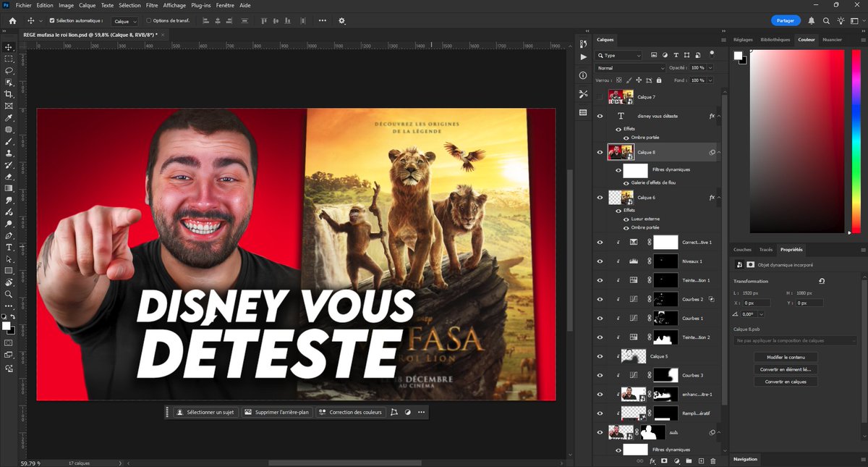
Task: Open the Fenêtre menu
Action: (225, 5)
